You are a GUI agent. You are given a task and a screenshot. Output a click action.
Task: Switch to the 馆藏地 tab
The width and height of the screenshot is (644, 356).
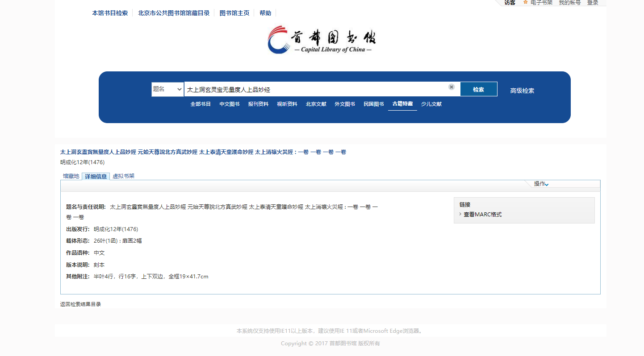click(71, 176)
